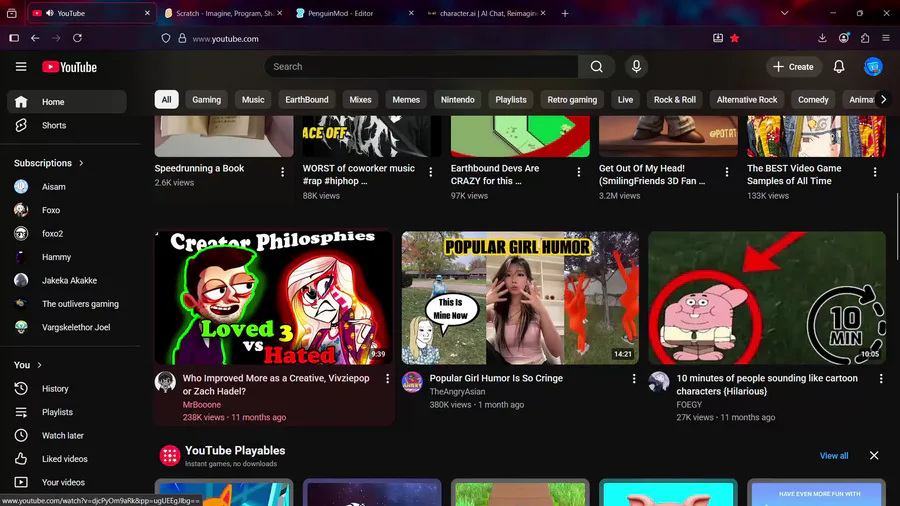
Task: Play the 10 MIN cartoon characters thumbnail
Action: click(767, 298)
